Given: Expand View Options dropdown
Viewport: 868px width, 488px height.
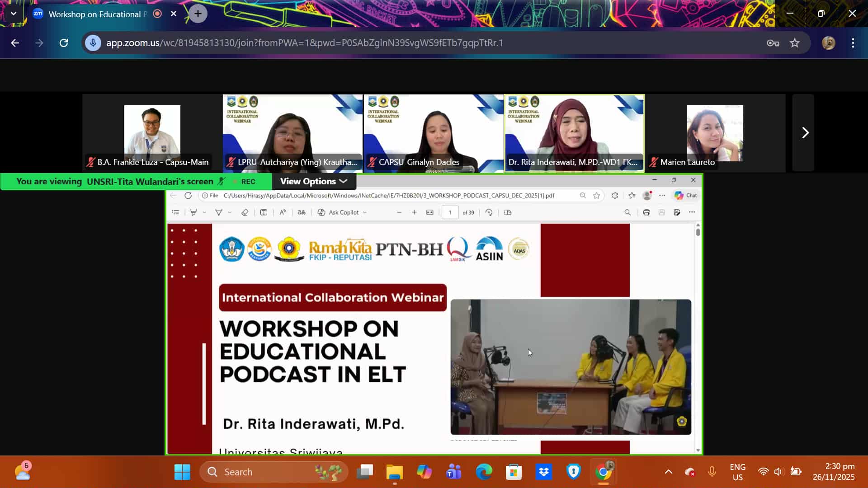Looking at the screenshot, I should click(x=314, y=181).
